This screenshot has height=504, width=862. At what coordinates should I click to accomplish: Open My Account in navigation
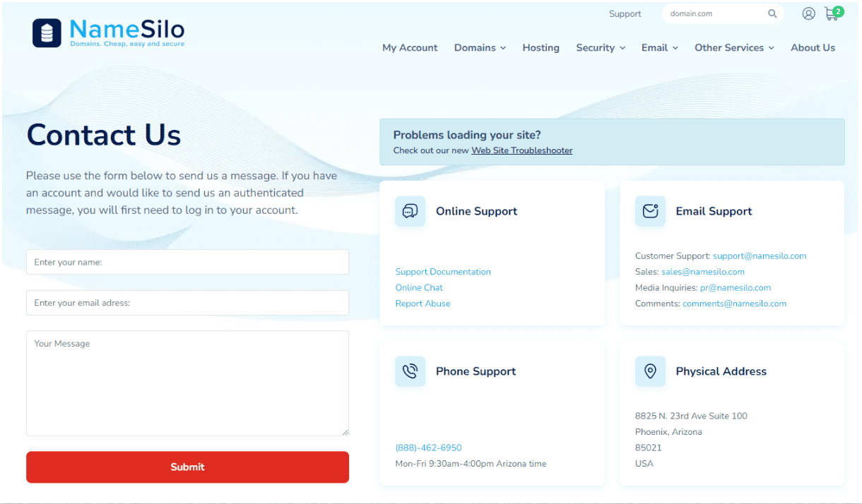(410, 48)
